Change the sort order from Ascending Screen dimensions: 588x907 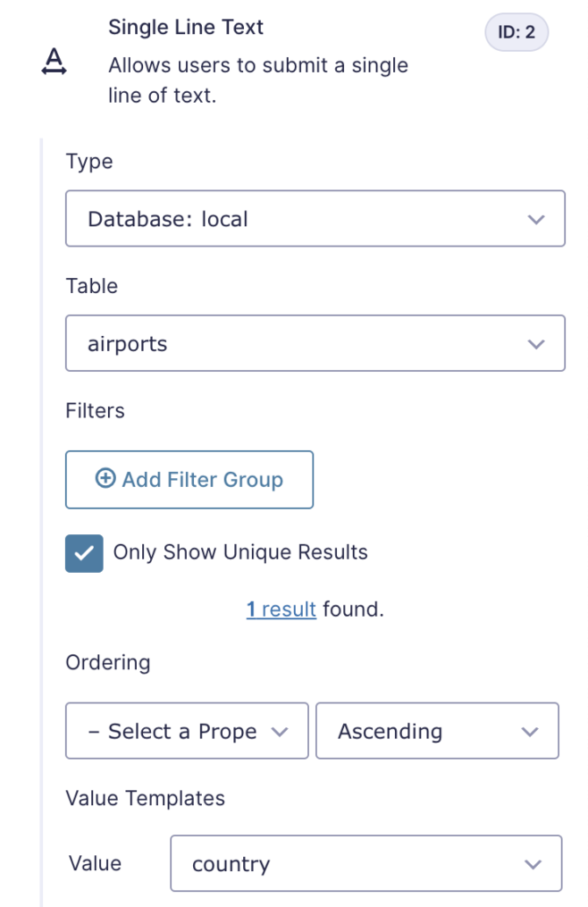[x=437, y=730]
